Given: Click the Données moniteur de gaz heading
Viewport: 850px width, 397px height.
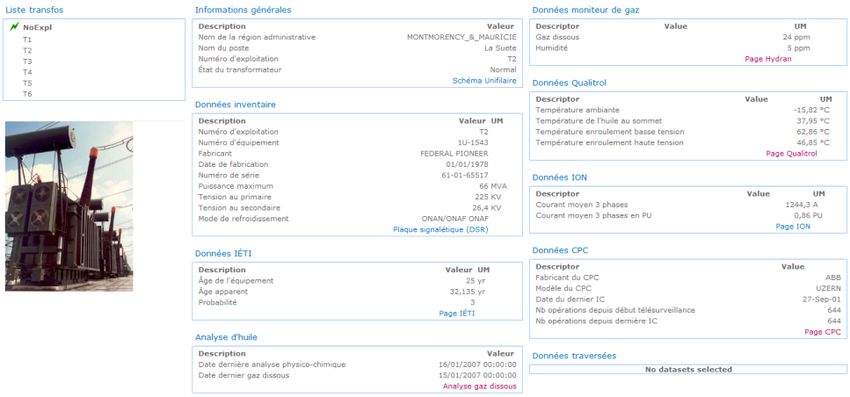Looking at the screenshot, I should (x=586, y=10).
